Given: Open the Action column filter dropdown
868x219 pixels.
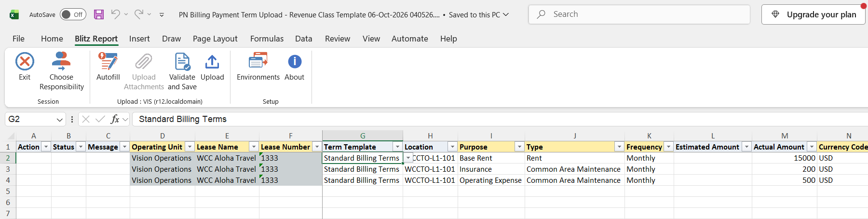Looking at the screenshot, I should (46, 147).
